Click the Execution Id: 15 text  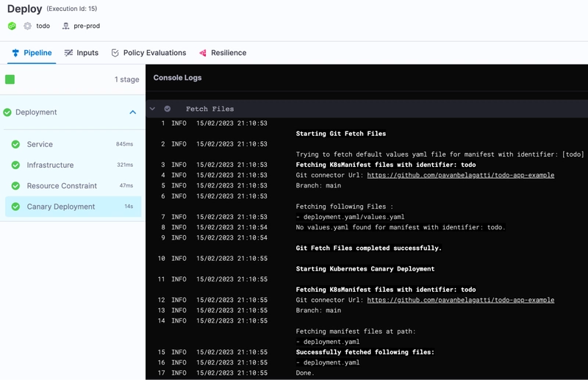click(71, 9)
